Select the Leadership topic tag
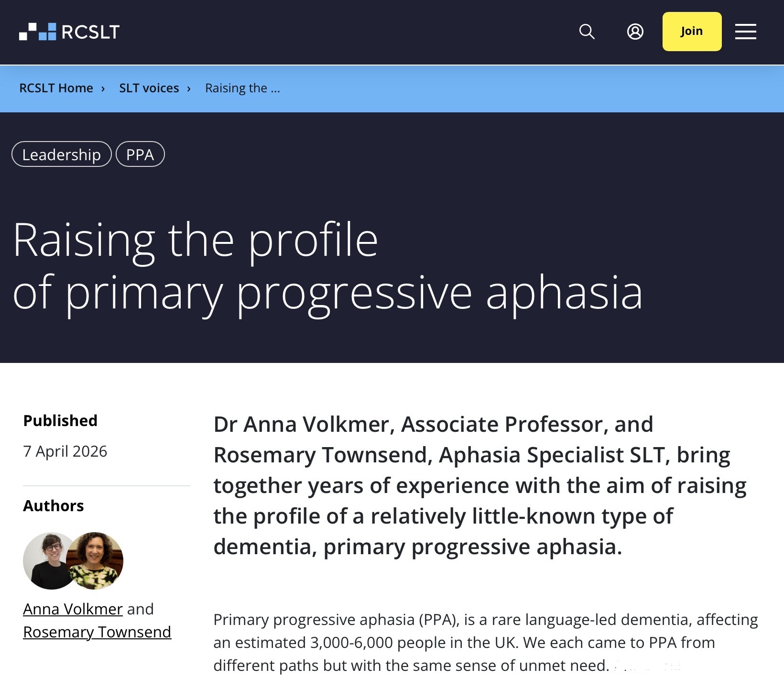The width and height of the screenshot is (784, 679). tap(61, 154)
